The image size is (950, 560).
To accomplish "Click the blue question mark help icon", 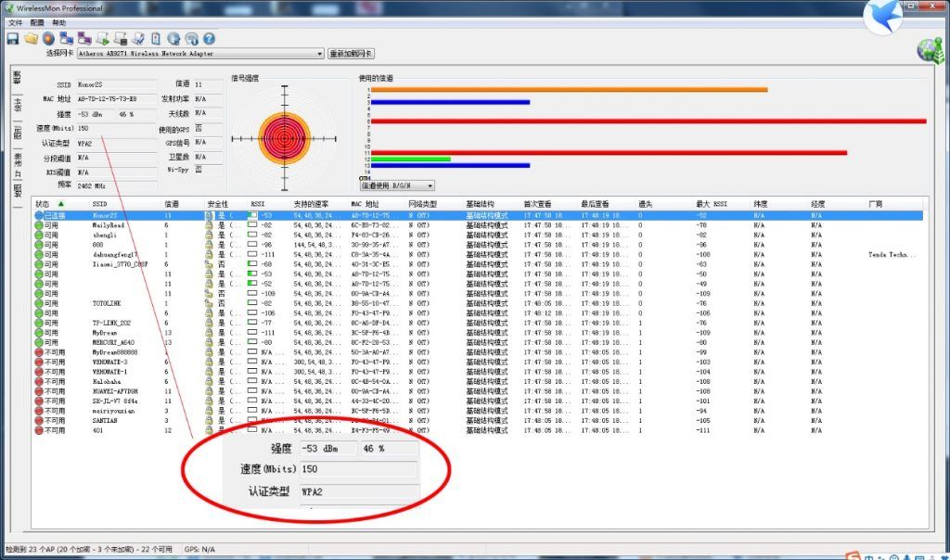I will click(x=209, y=39).
